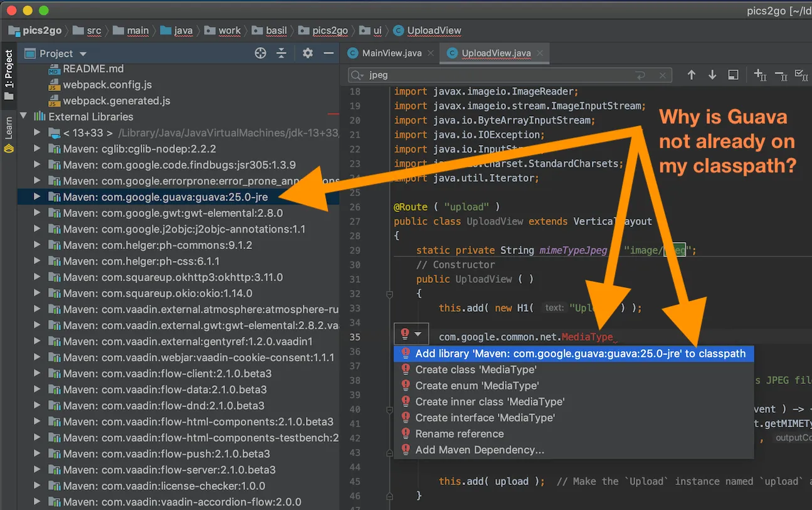
Task: Click the Collapse All icon in Project panel
Action: (282, 53)
